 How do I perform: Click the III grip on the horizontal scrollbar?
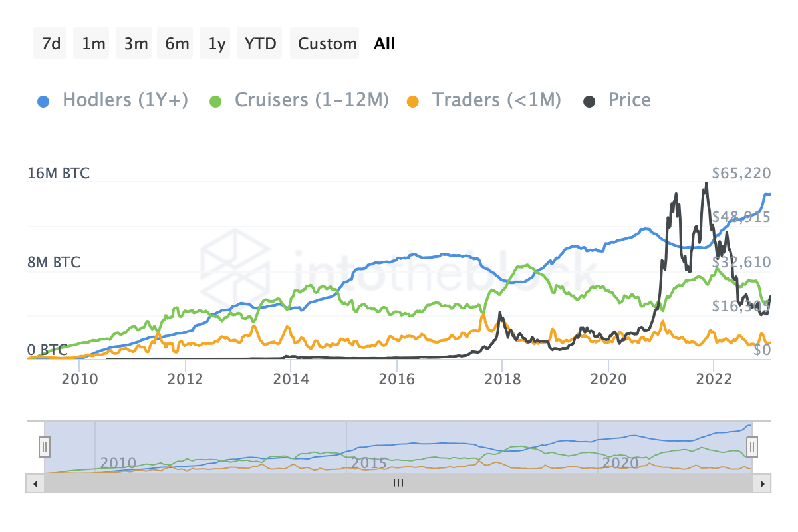pyautogui.click(x=398, y=483)
